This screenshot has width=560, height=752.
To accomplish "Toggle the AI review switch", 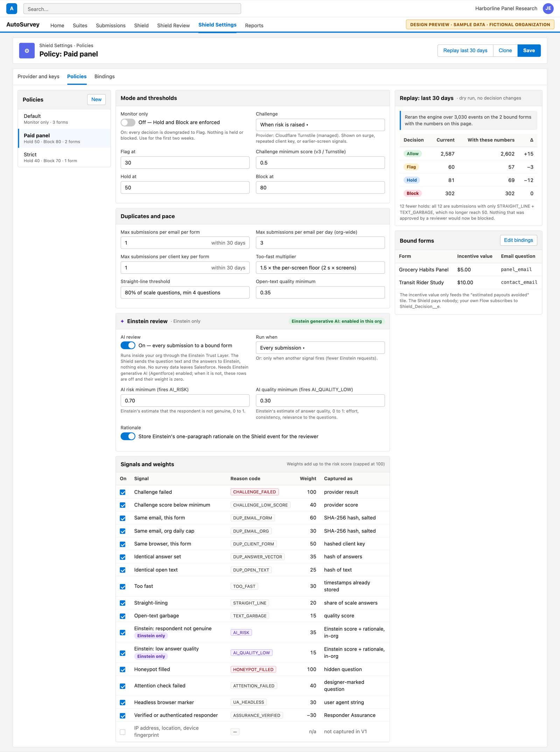I will pos(128,345).
